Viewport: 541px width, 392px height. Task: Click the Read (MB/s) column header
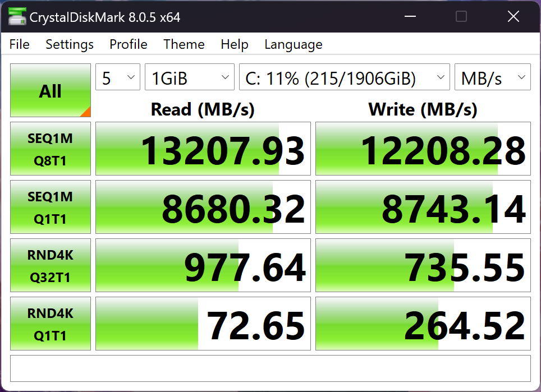tap(203, 109)
